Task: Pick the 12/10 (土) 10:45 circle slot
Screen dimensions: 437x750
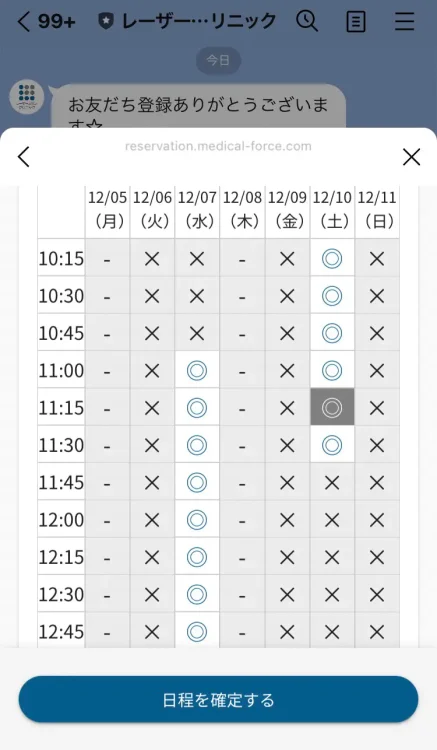Action: click(332, 333)
